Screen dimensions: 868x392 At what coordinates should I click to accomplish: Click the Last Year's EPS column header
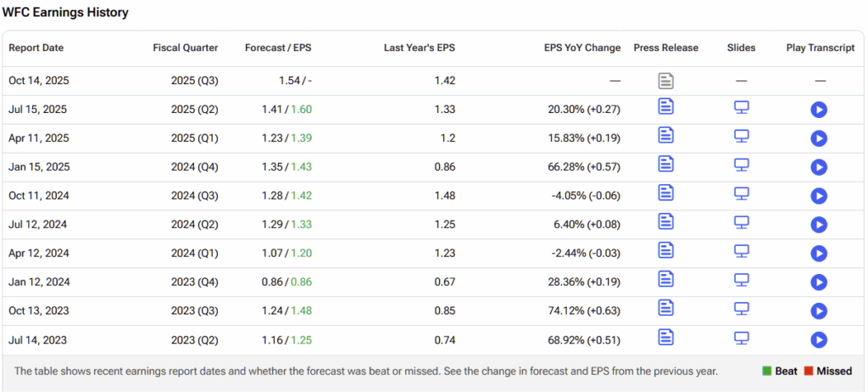click(420, 48)
